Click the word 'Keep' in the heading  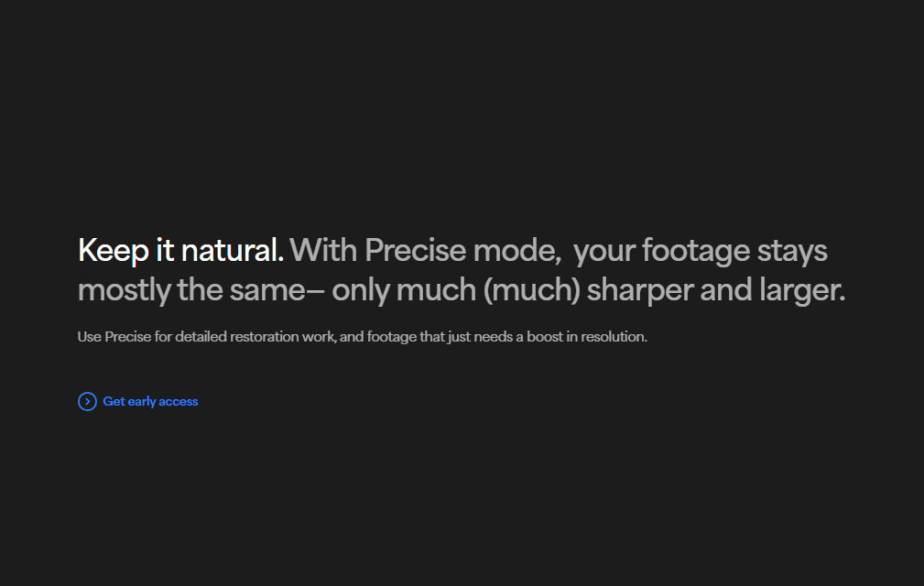114,251
